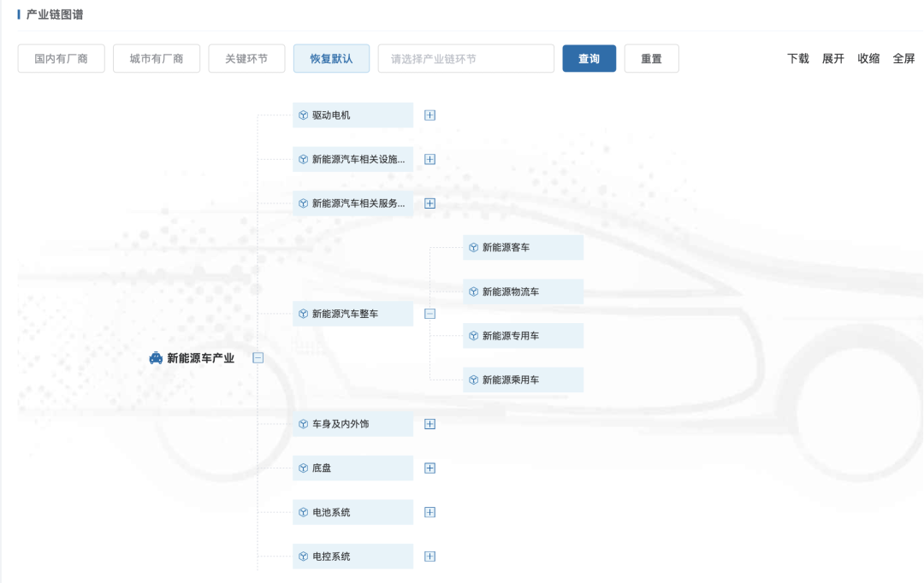Viewport: 924px width, 583px height.
Task: Click the 查询 button
Action: (x=589, y=58)
